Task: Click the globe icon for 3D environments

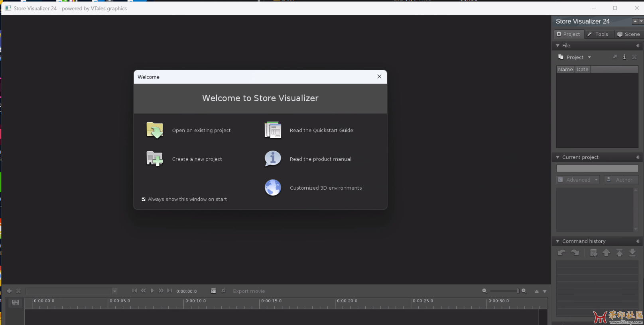Action: click(273, 188)
